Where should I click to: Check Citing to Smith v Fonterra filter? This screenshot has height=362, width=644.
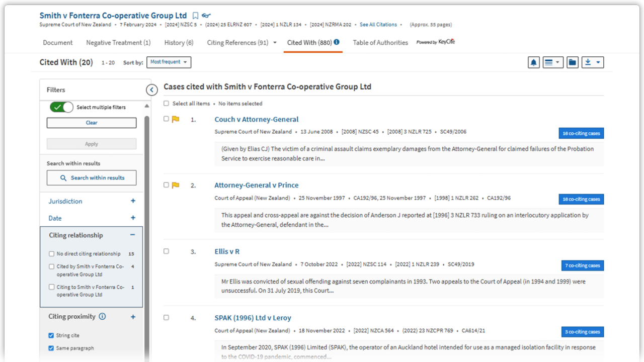click(52, 287)
